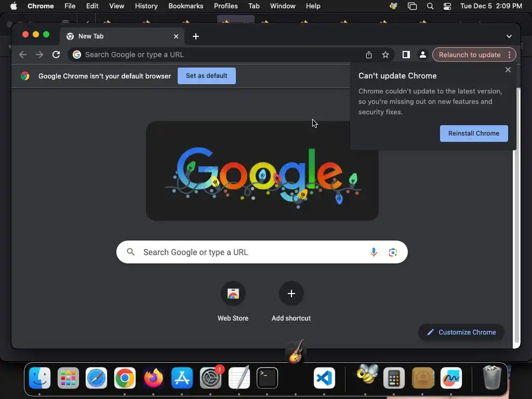
Task: Open the Bookmarks menu
Action: 185,6
